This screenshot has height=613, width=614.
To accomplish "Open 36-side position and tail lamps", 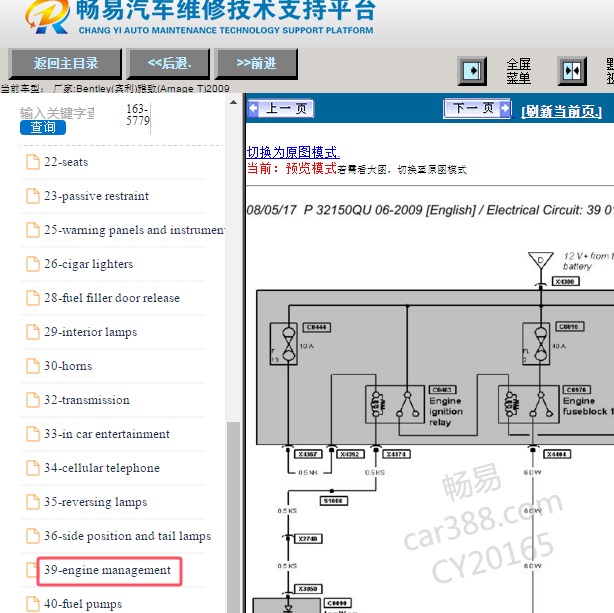I will (128, 536).
